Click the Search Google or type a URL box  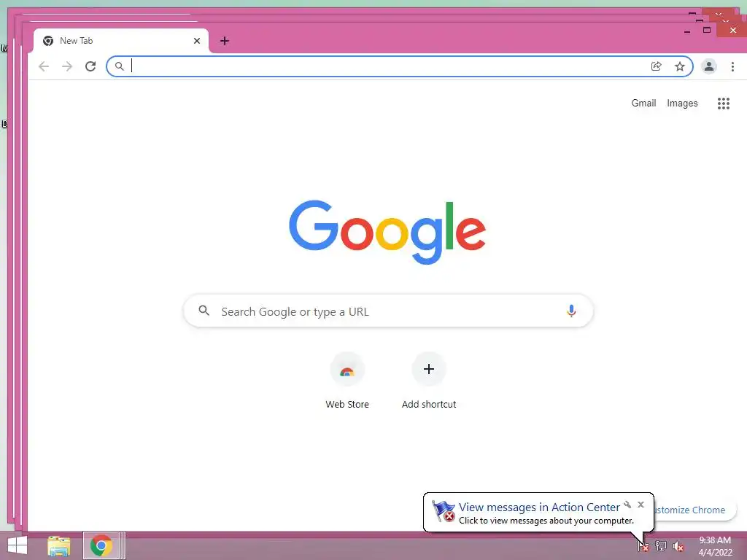388,311
